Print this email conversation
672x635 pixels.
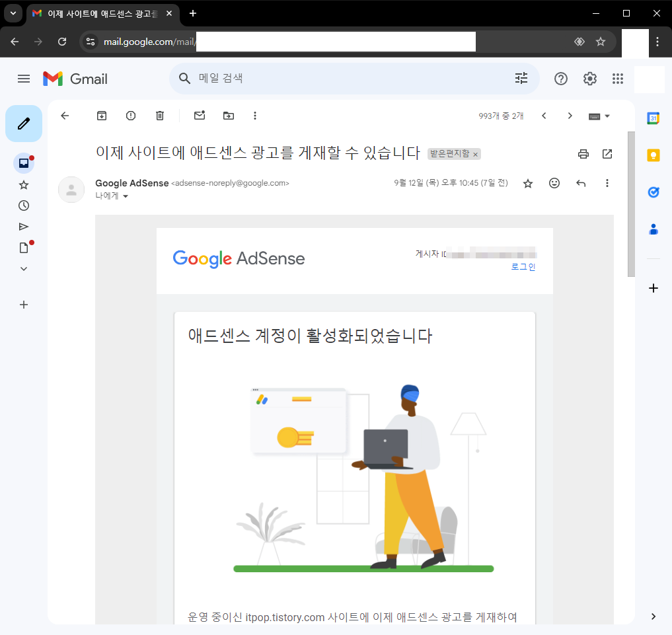583,154
